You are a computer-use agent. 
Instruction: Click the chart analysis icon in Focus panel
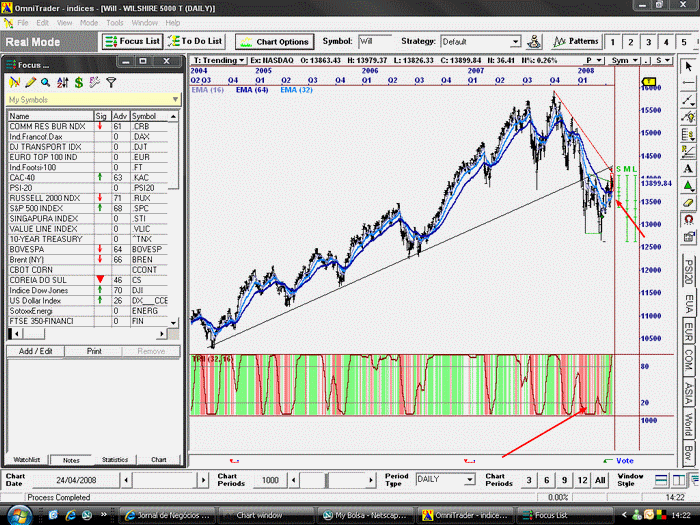point(14,82)
